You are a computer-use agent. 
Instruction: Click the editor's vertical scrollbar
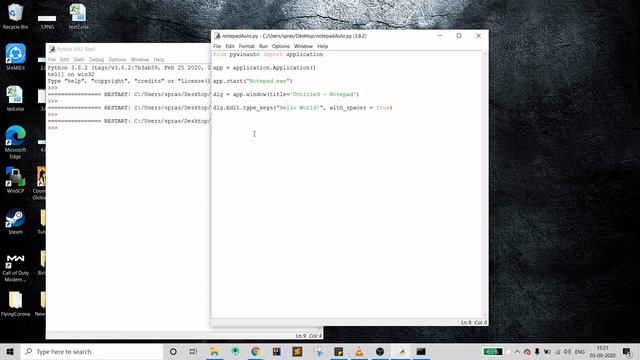click(x=485, y=184)
